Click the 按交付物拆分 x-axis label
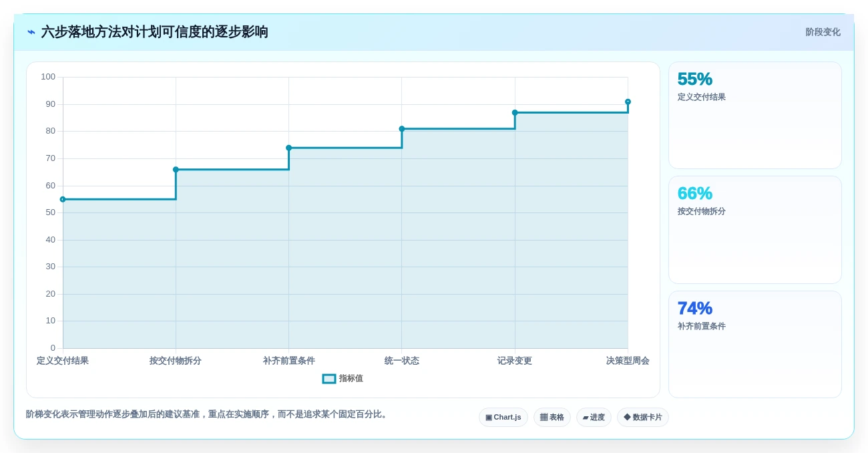This screenshot has height=453, width=868. tap(176, 361)
